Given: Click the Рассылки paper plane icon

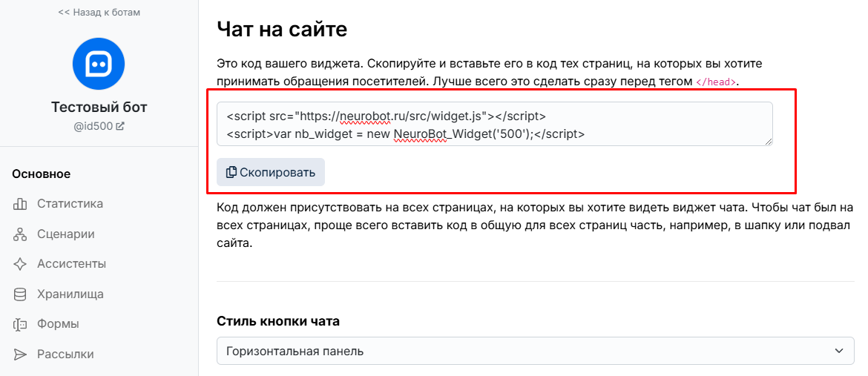Looking at the screenshot, I should pos(20,354).
